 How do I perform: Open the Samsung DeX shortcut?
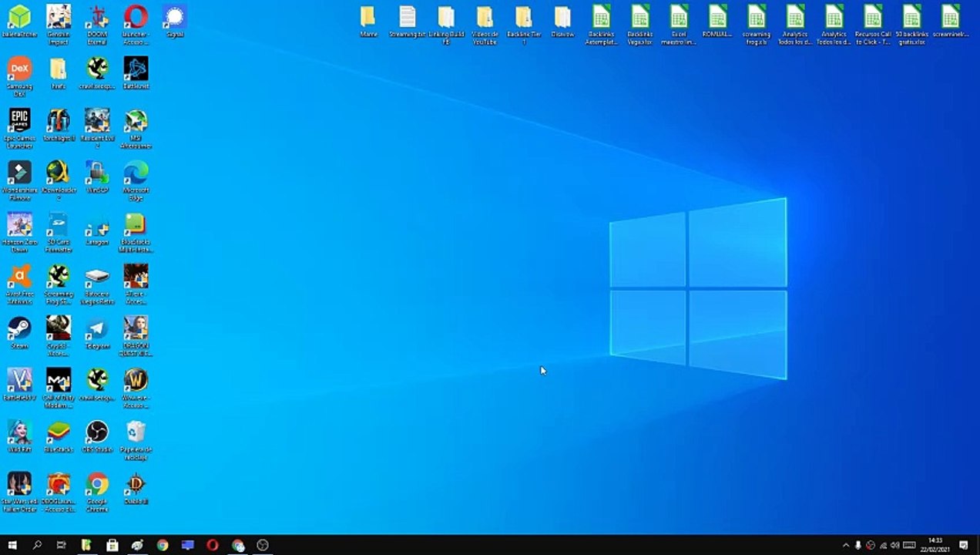pyautogui.click(x=19, y=76)
